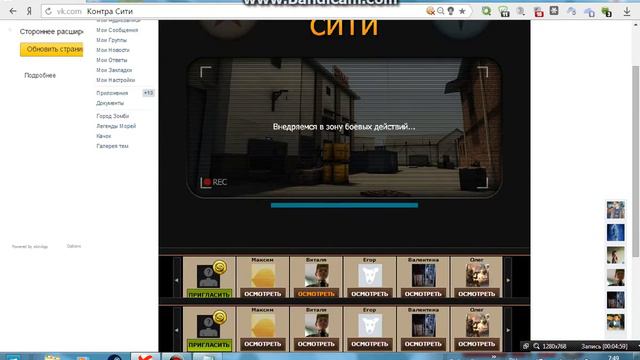Open Приложения in VK menu

[x=112, y=93]
